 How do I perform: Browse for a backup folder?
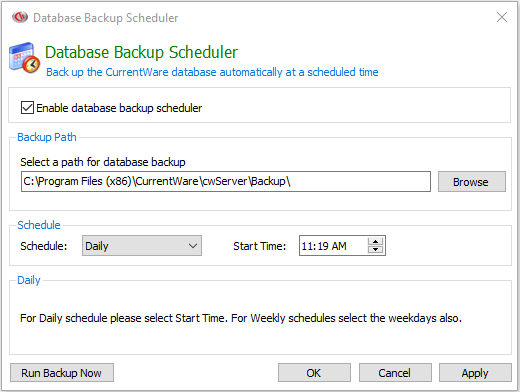point(472,182)
